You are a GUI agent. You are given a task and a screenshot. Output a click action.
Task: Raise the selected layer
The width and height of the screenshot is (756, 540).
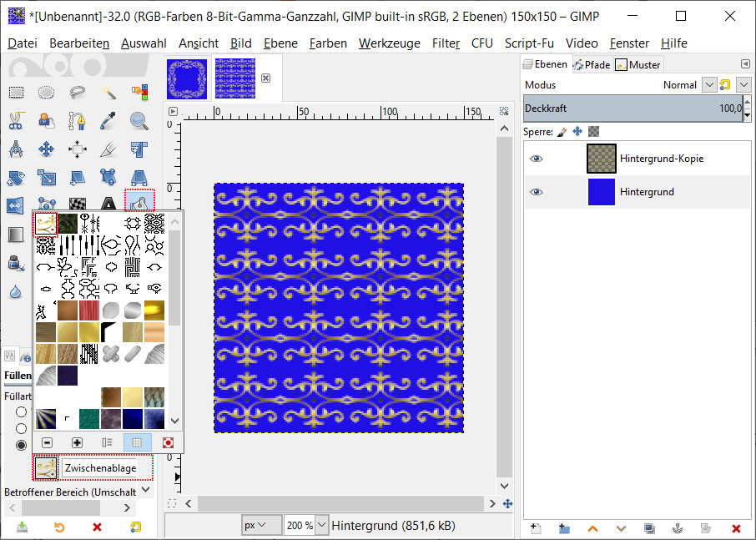pos(592,528)
